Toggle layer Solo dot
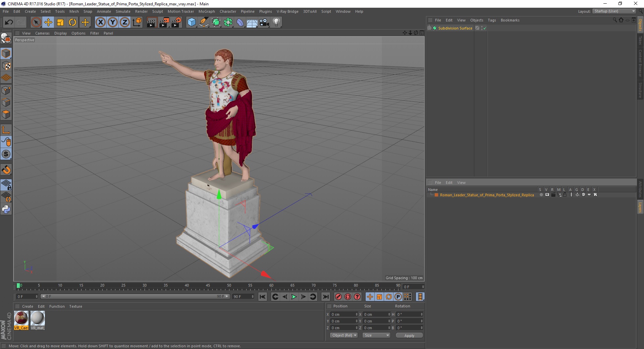 [x=541, y=195]
